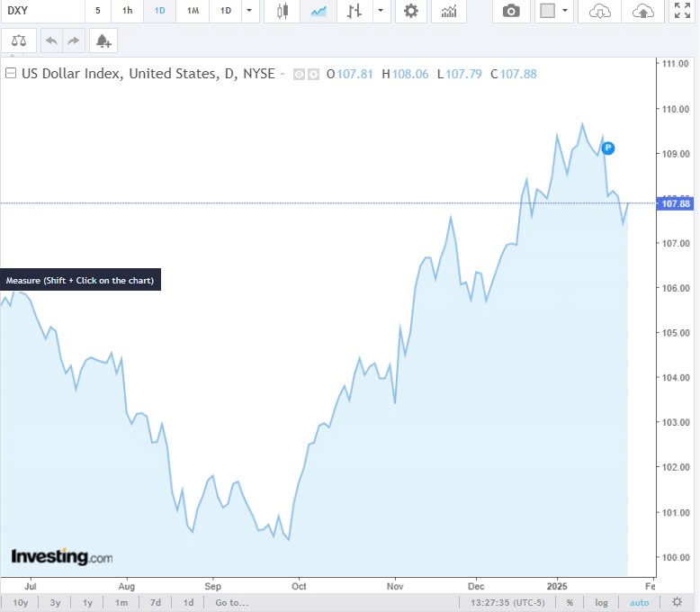Open chart properties gear icon
Screen dimensions: 700x612
(x=410, y=11)
